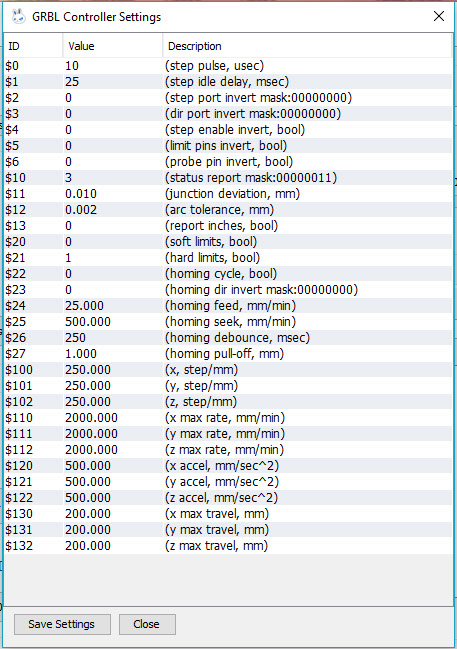The width and height of the screenshot is (457, 649).
Task: Select the $111 ID cell
Action: pos(19,434)
